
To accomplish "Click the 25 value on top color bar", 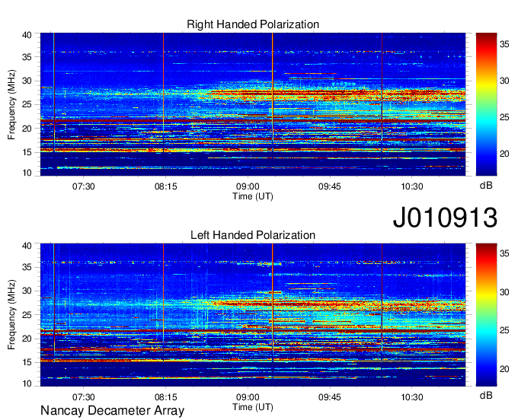I will (x=504, y=117).
